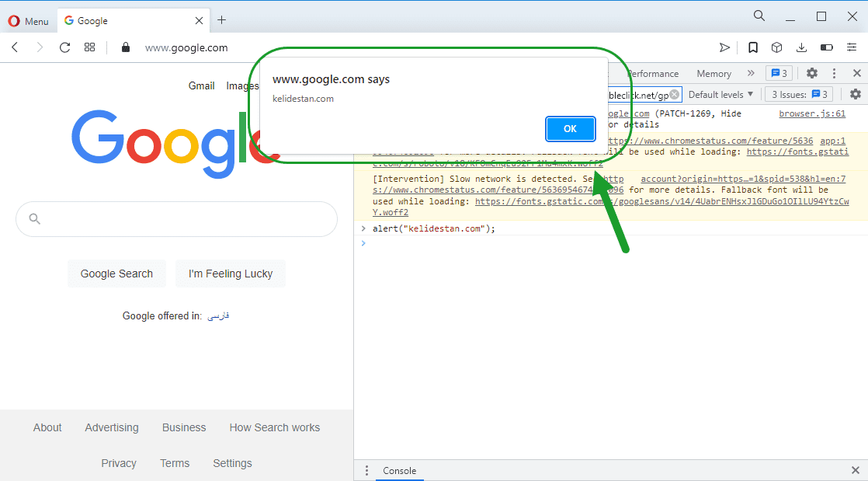The width and height of the screenshot is (868, 481).
Task: Close the Google browser tab
Action: [199, 20]
